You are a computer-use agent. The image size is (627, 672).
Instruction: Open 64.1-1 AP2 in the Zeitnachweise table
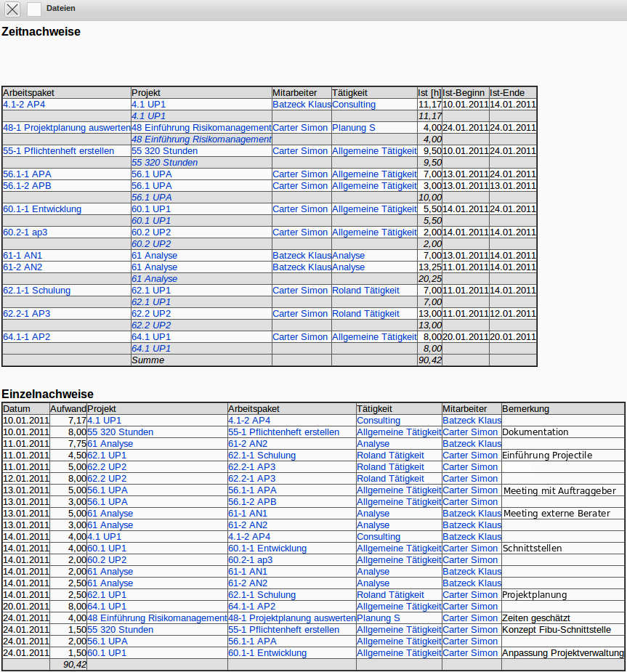tap(27, 337)
